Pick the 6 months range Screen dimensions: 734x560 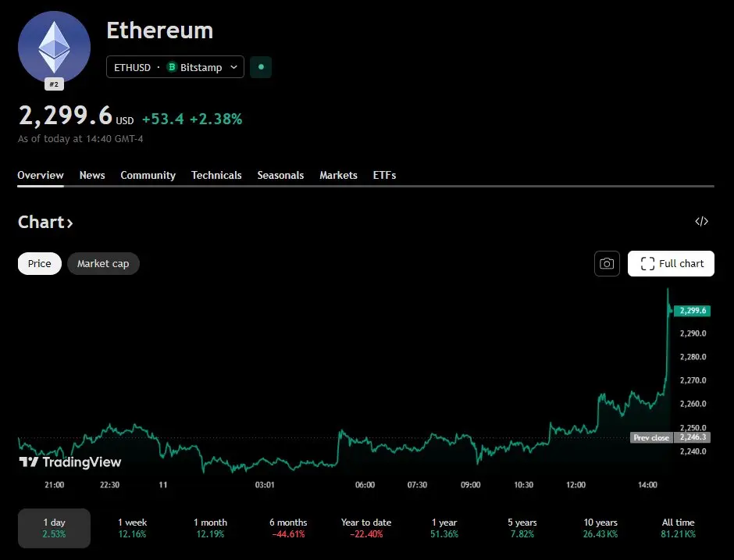[x=288, y=528]
